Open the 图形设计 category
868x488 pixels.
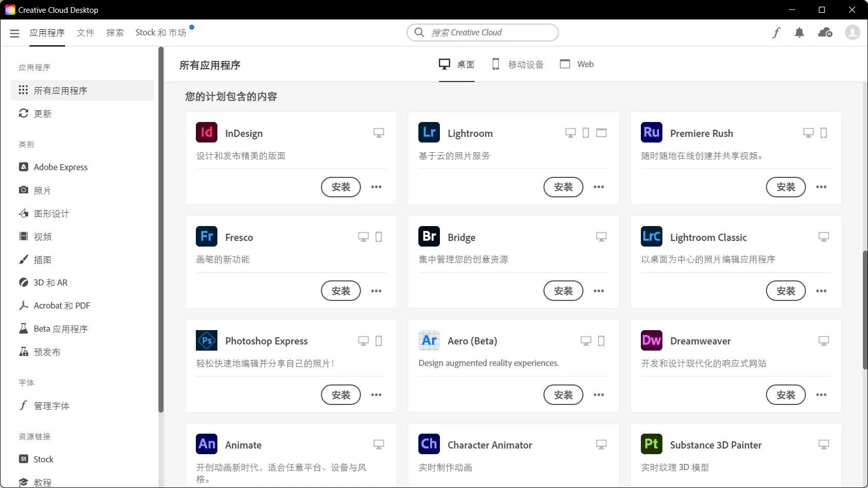(82, 213)
